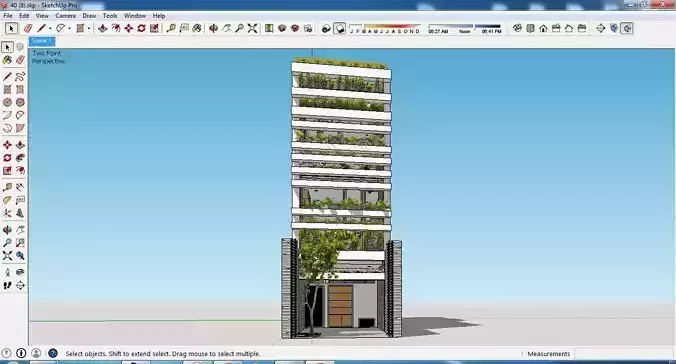
Task: Activate the Zoom magnifier in top toolbar
Action: [239, 28]
